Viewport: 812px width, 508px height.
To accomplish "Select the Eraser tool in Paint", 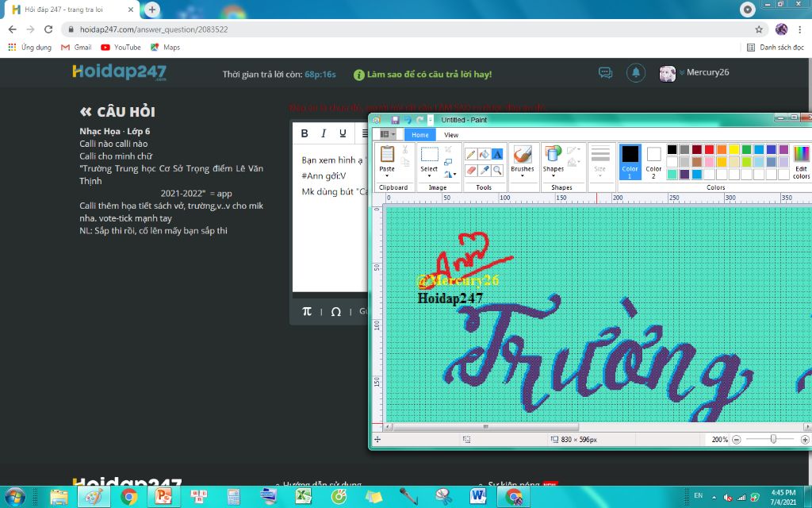I will [x=471, y=170].
